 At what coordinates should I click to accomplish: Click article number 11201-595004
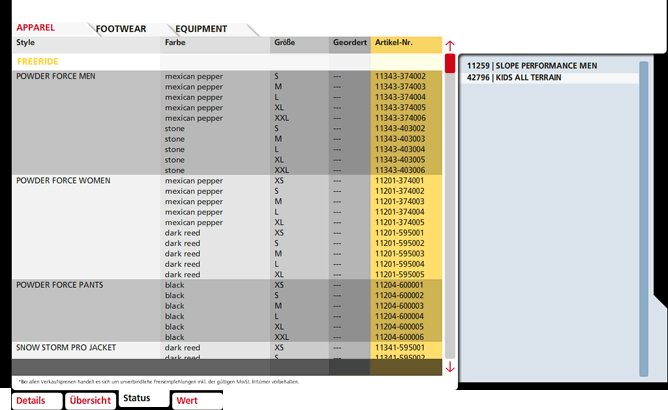pyautogui.click(x=400, y=264)
